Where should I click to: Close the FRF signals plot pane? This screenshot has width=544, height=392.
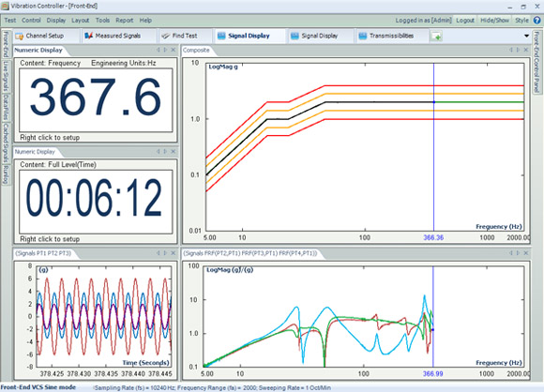[x=526, y=253]
